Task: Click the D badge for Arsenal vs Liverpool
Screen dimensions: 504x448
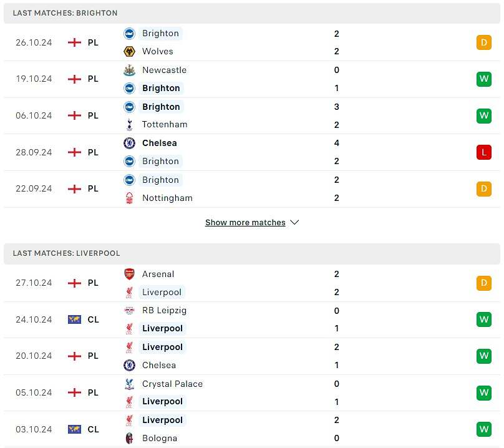Action: (484, 283)
